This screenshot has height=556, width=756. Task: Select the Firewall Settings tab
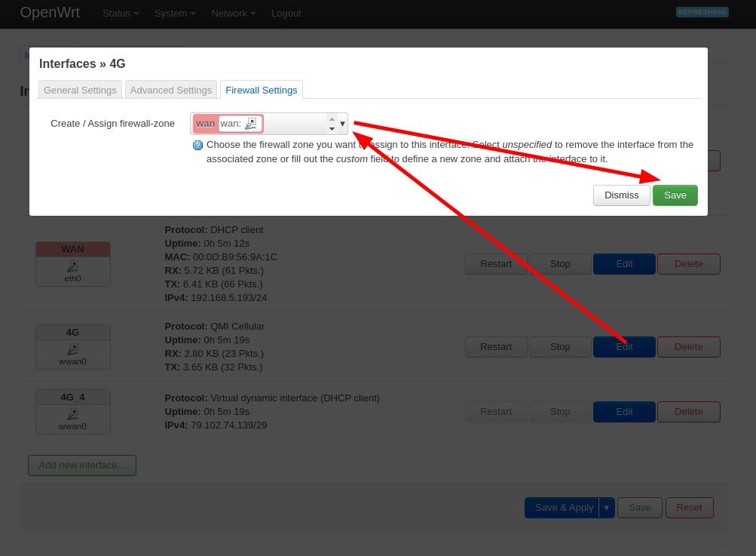point(262,91)
